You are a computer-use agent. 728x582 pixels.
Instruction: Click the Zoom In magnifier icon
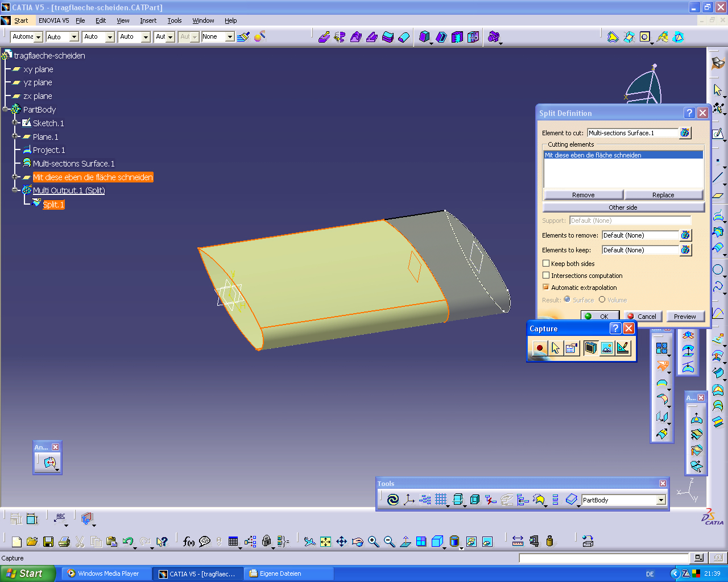[373, 542]
